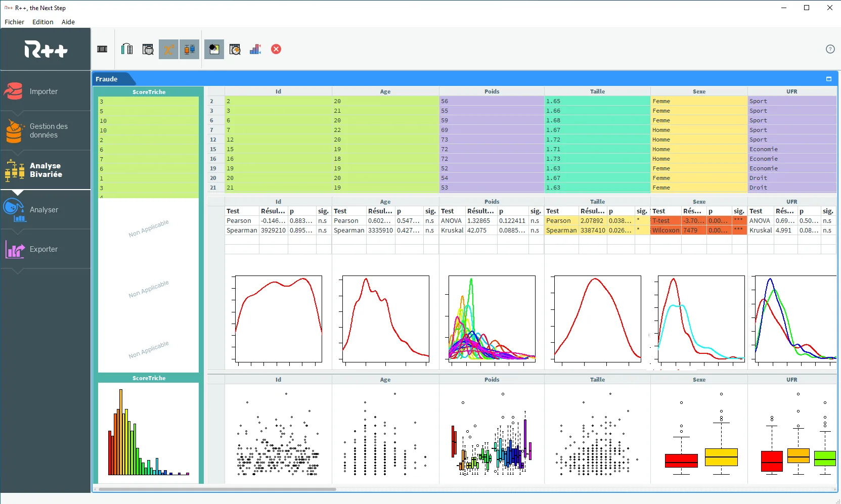Open the Aide menu
Image resolution: width=841 pixels, height=504 pixels.
(x=68, y=22)
